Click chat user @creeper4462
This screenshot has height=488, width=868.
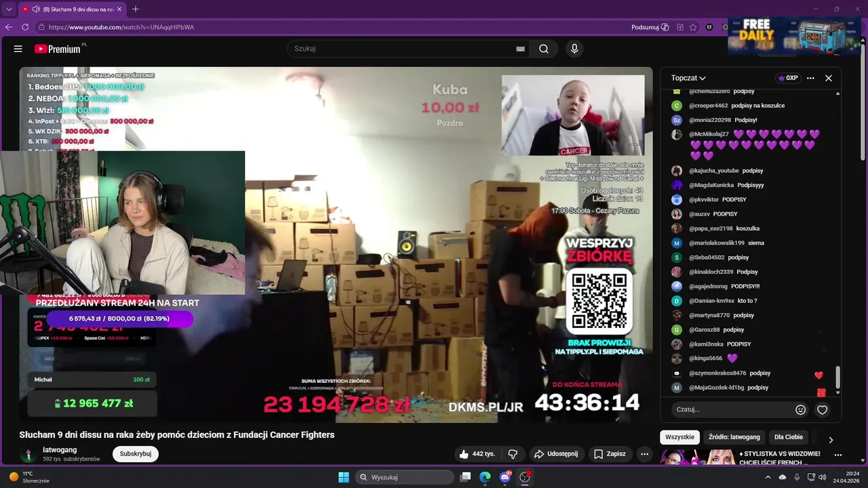709,106
